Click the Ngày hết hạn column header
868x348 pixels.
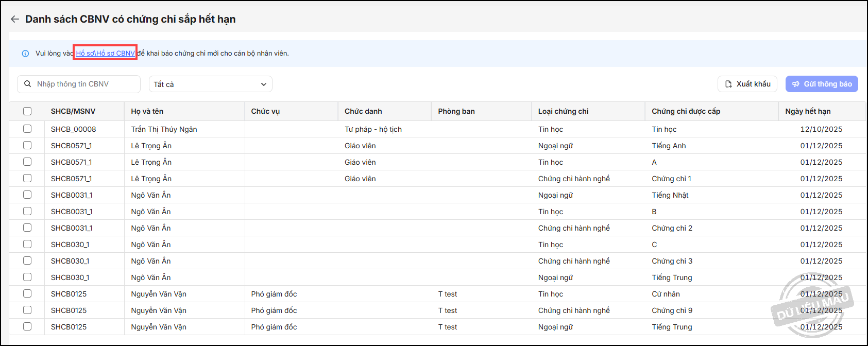(x=808, y=111)
